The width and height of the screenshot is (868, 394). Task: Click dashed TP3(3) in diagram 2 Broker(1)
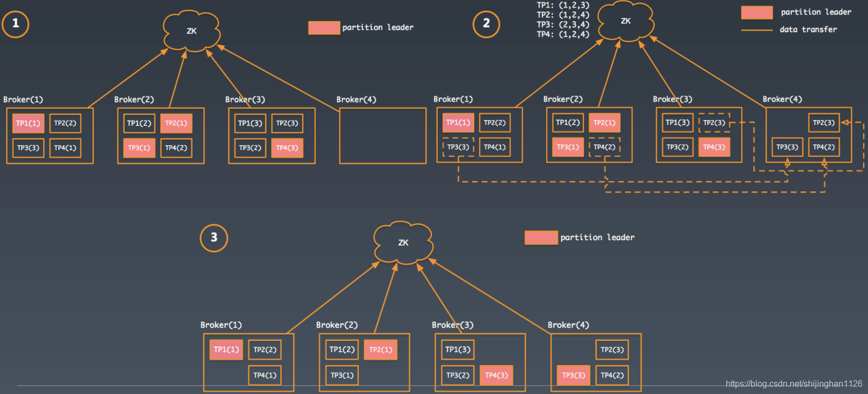(459, 147)
